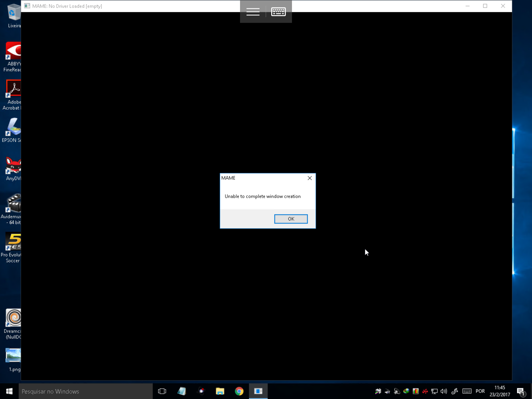Open Google Chrome from the taskbar

239,391
